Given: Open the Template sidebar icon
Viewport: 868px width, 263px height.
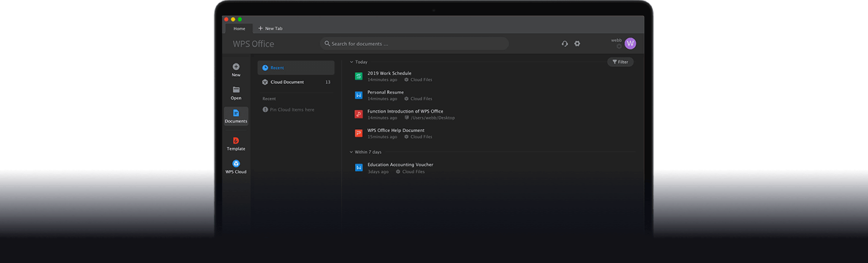Looking at the screenshot, I should 236,141.
